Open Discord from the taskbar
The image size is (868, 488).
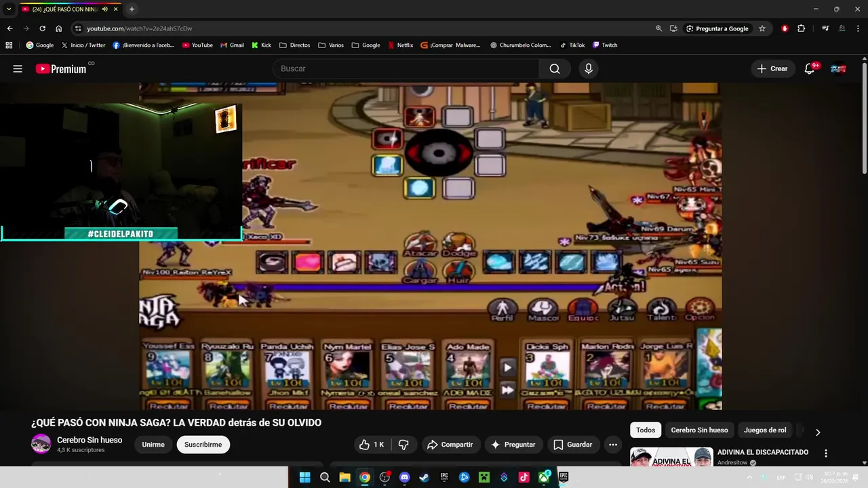click(405, 477)
